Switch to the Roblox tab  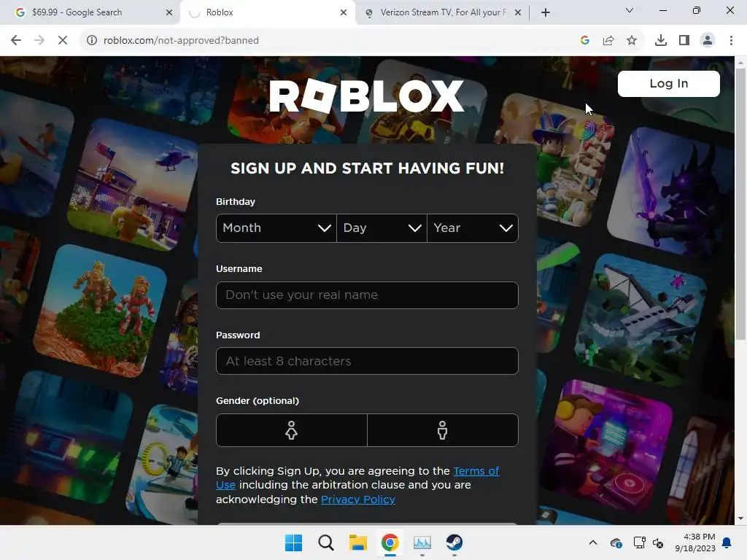tap(267, 12)
